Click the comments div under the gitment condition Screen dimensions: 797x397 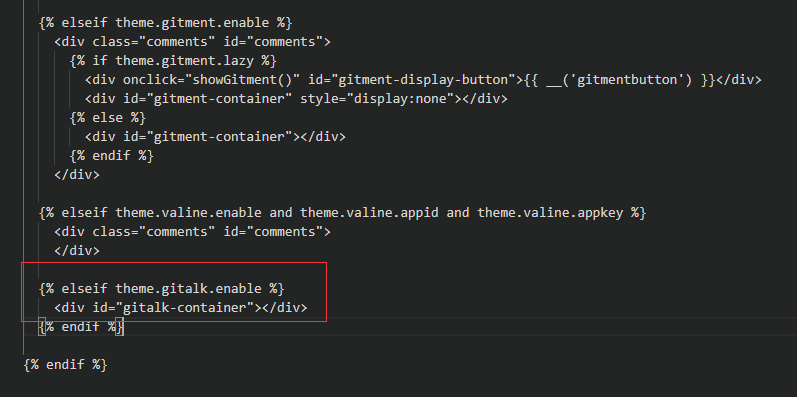tap(192, 42)
